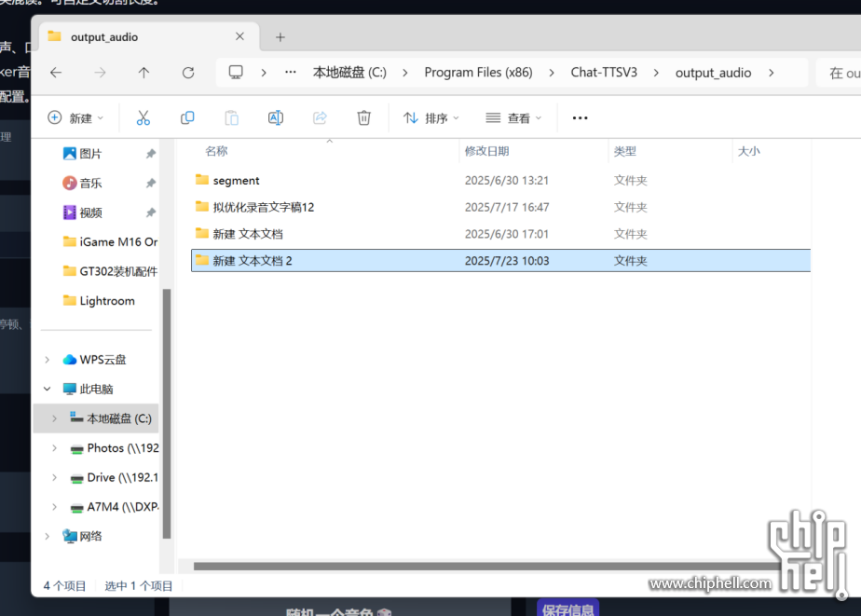The height and width of the screenshot is (616, 861).
Task: Click 本地磁盘 (C:) in the address bar
Action: tap(349, 73)
